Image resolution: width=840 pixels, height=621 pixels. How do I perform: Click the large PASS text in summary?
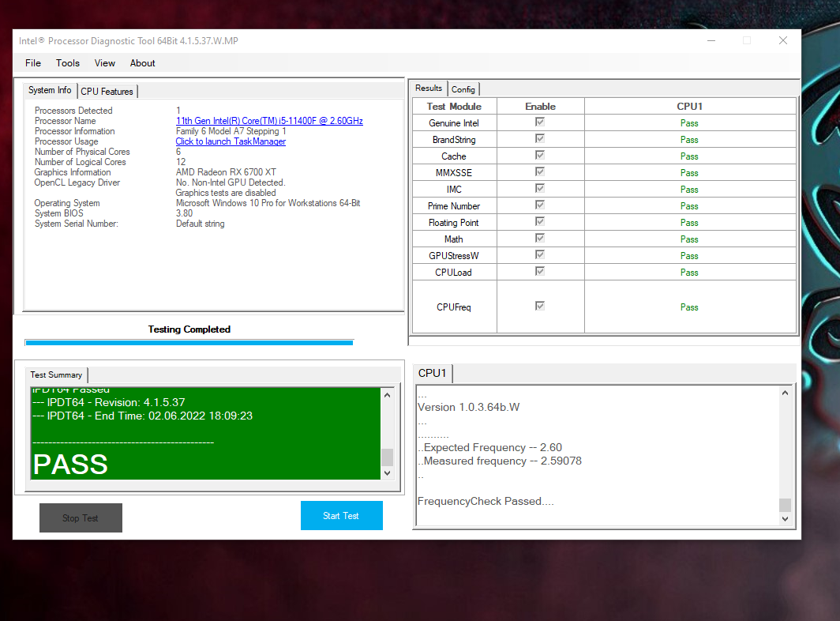pos(71,465)
